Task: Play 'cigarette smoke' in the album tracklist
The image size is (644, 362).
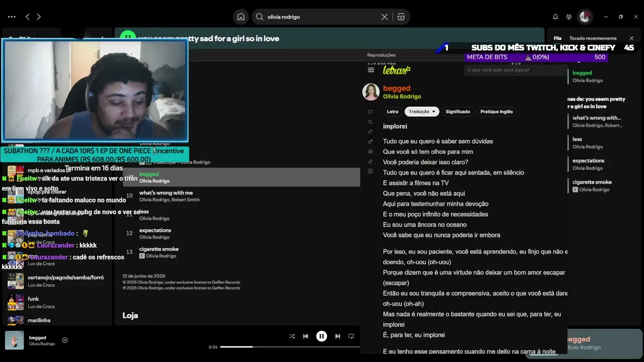Action: (242, 252)
